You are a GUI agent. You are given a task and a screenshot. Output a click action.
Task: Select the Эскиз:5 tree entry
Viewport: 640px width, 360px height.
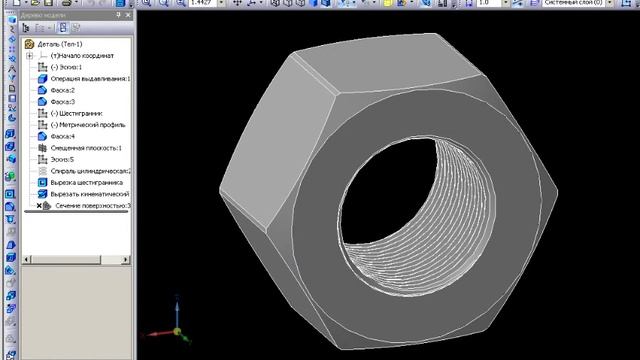tap(62, 159)
